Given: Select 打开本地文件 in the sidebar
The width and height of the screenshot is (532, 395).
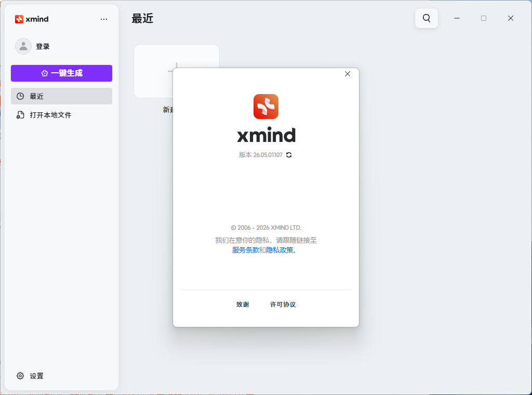Looking at the screenshot, I should [x=61, y=115].
